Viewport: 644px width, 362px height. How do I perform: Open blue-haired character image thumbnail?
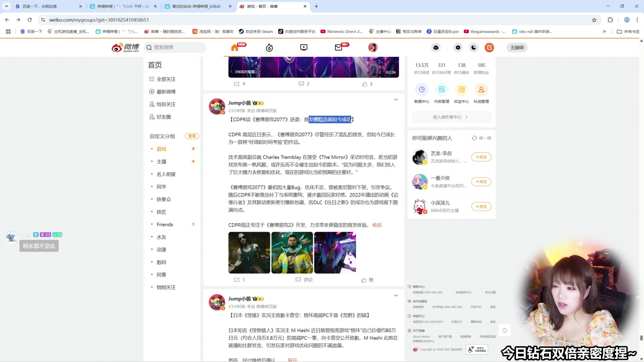pos(335,253)
